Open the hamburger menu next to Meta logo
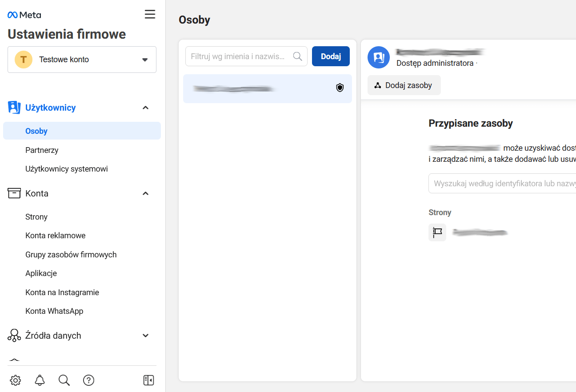576x392 pixels. click(x=150, y=14)
